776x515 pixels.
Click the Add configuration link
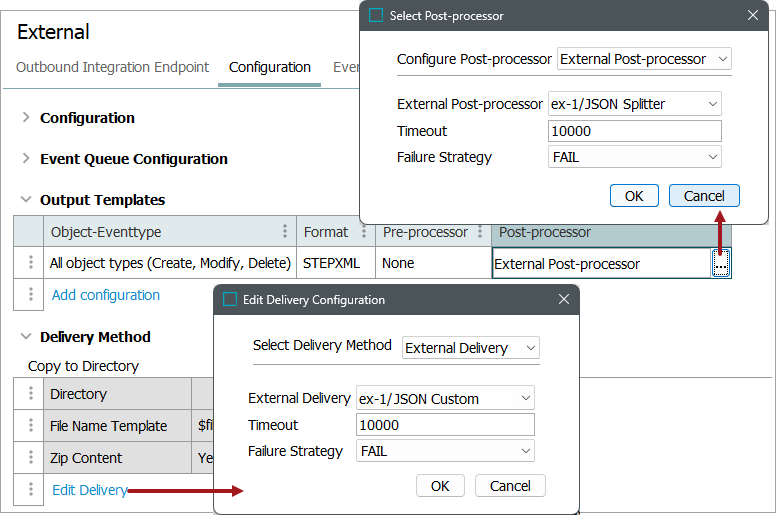106,295
